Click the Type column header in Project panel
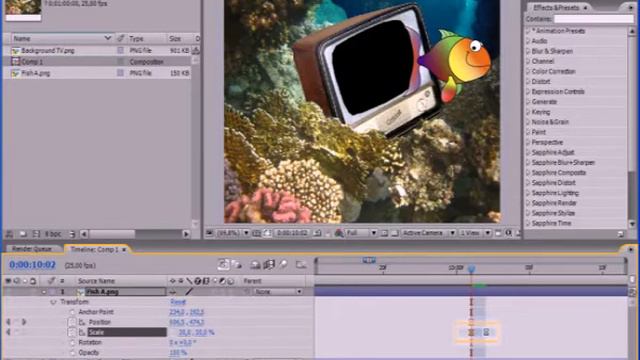Image resolution: width=640 pixels, height=360 pixels. click(146, 38)
